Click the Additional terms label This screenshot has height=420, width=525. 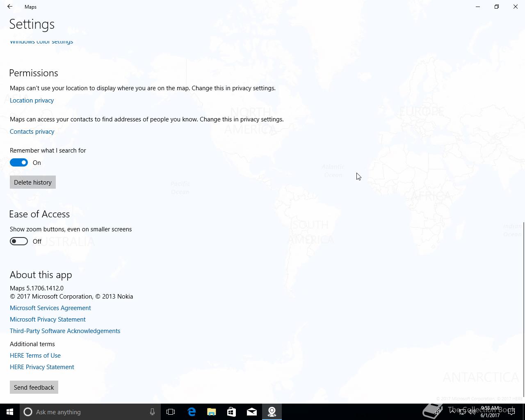pyautogui.click(x=32, y=344)
